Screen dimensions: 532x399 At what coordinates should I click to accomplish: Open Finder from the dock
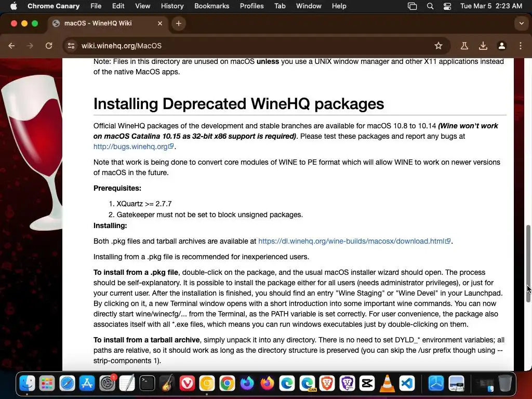click(27, 383)
